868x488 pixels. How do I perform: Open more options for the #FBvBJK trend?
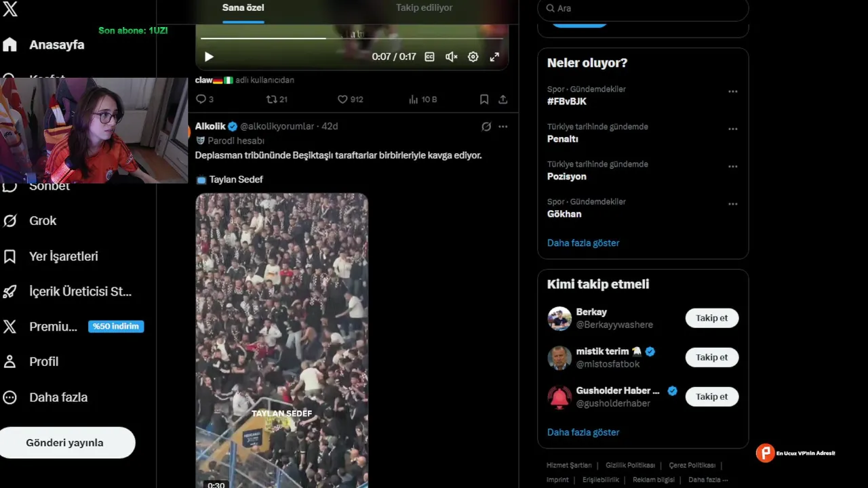pyautogui.click(x=733, y=91)
